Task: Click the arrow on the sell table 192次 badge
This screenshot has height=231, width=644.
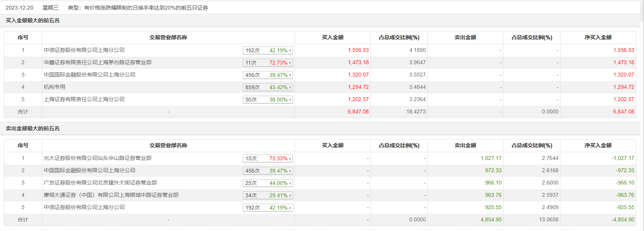Action: pyautogui.click(x=290, y=208)
